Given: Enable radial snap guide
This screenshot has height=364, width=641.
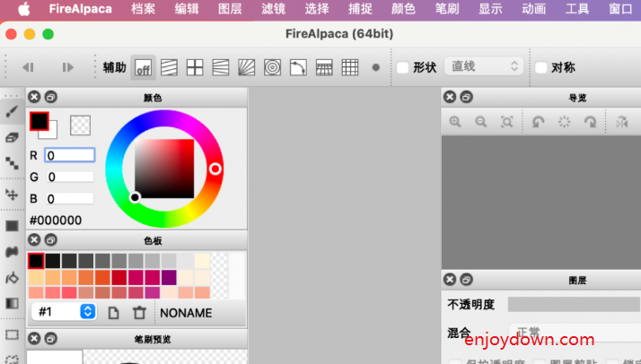Looking at the screenshot, I should [x=247, y=67].
